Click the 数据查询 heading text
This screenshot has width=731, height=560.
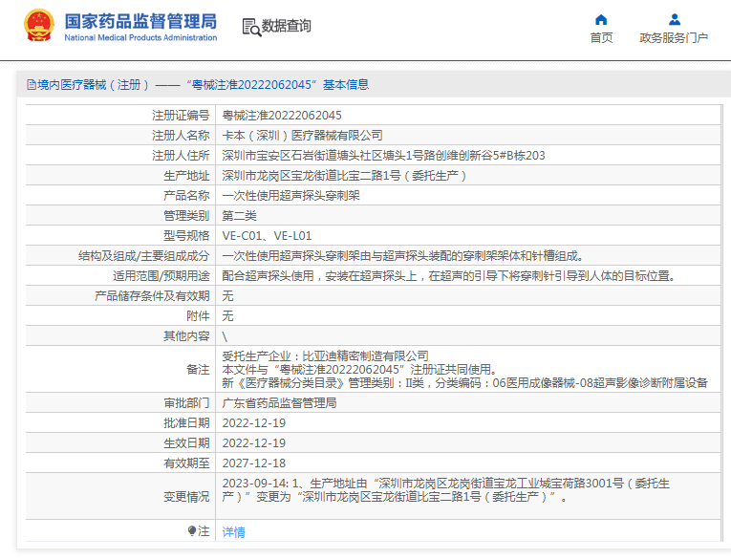click(287, 26)
